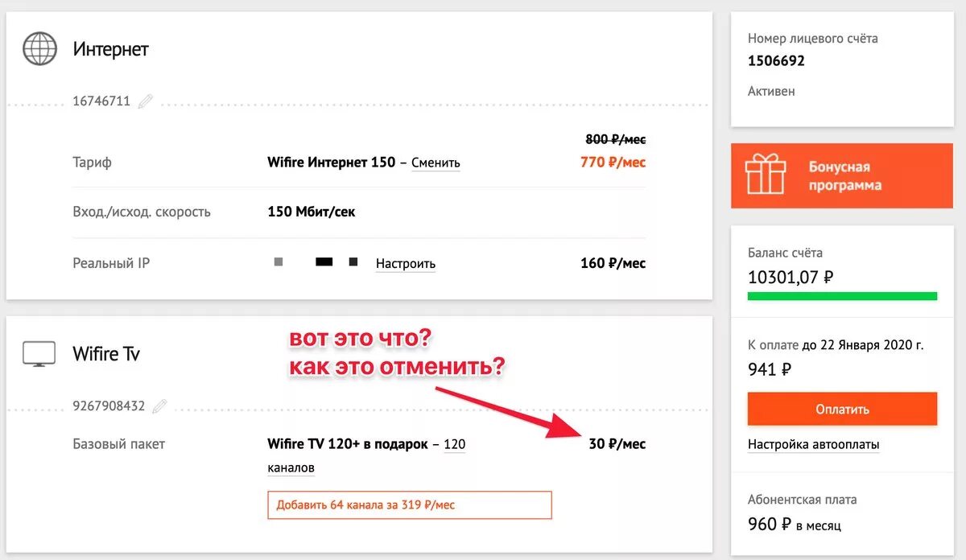Click account number 1506692

click(x=776, y=60)
